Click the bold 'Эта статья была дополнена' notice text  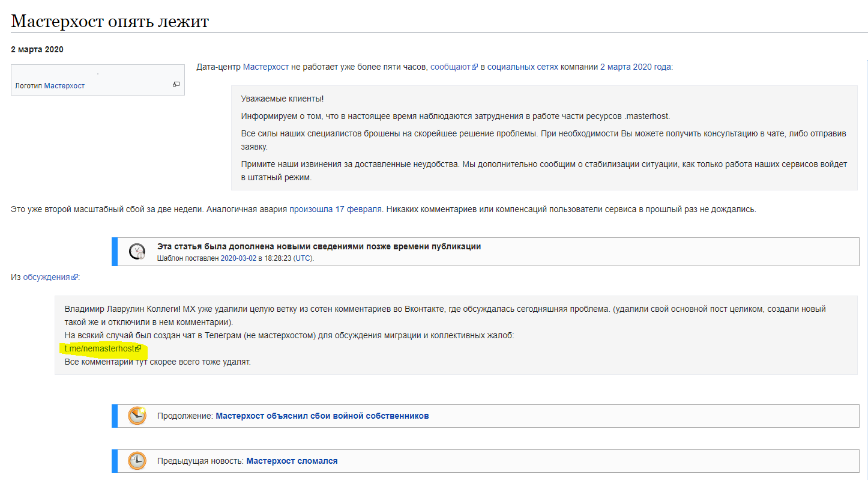319,246
